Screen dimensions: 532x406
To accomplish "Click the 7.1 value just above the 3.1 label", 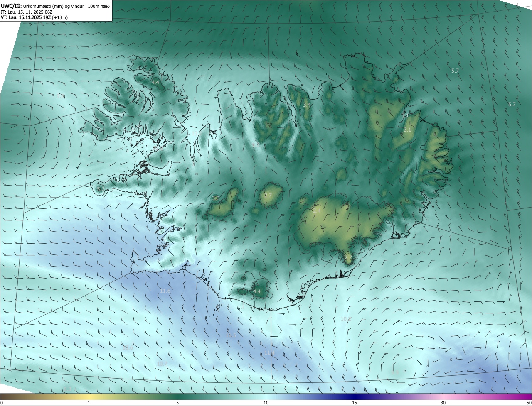I will [x=405, y=116].
